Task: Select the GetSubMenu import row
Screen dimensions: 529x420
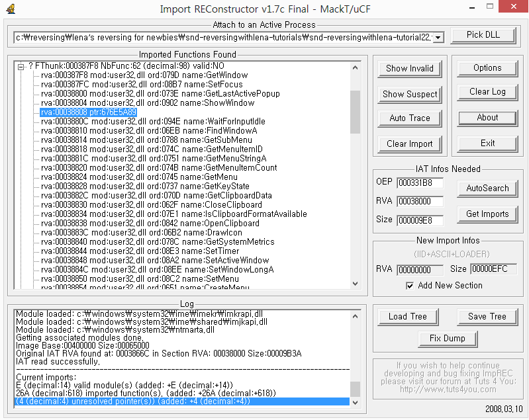Action: click(146, 140)
